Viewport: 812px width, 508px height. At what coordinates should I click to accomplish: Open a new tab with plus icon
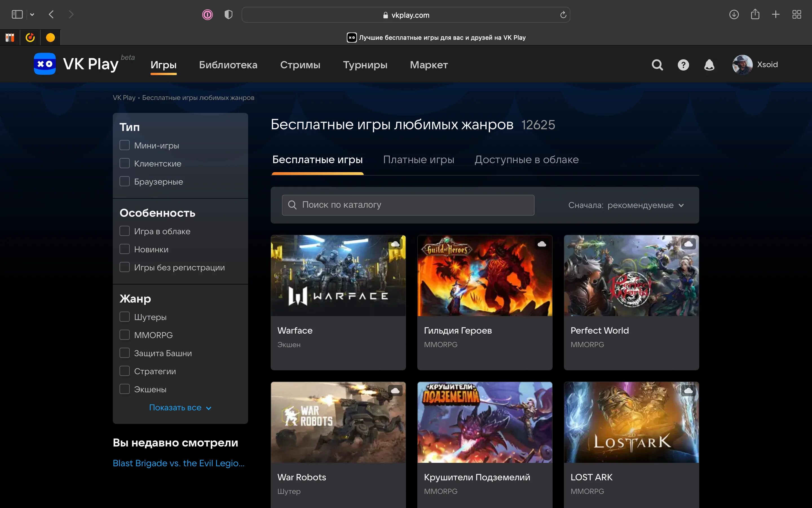(776, 14)
